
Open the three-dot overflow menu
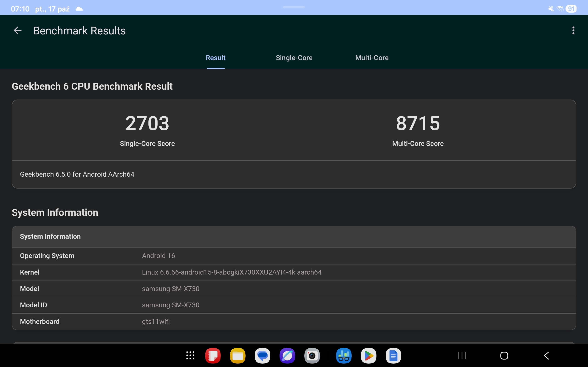(573, 31)
